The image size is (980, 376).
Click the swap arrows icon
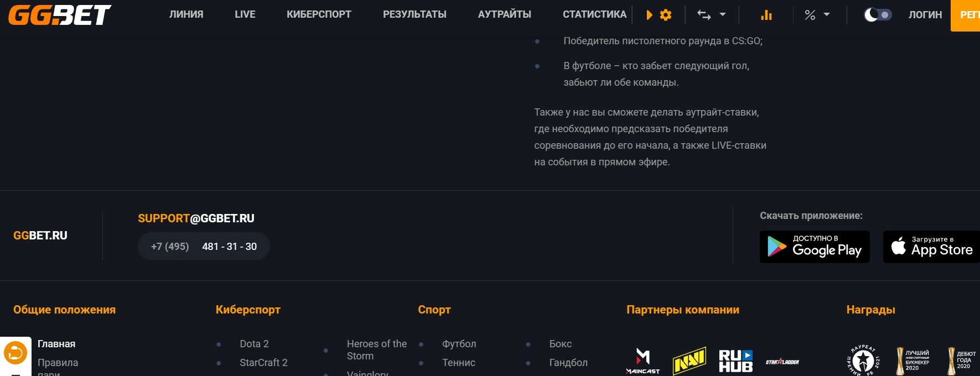(x=704, y=15)
